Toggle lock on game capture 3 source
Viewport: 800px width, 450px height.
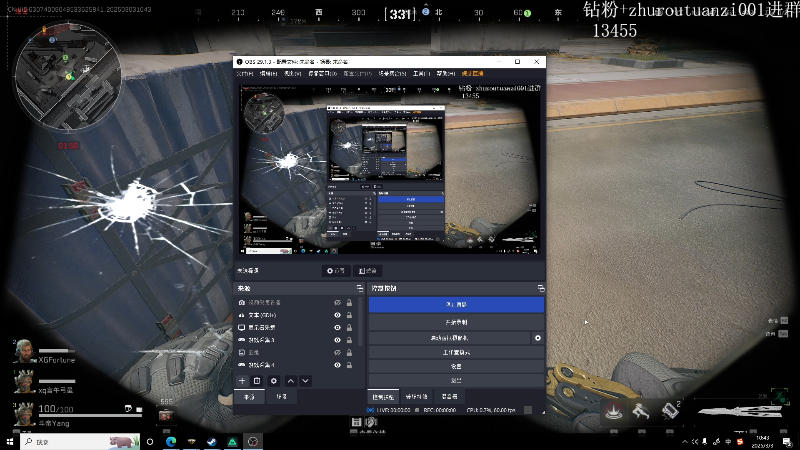[x=349, y=340]
